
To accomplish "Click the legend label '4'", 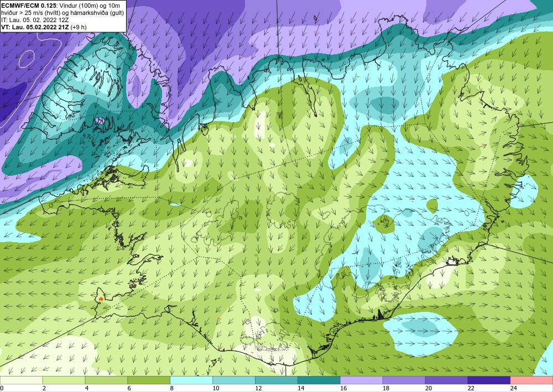I will point(87,388).
